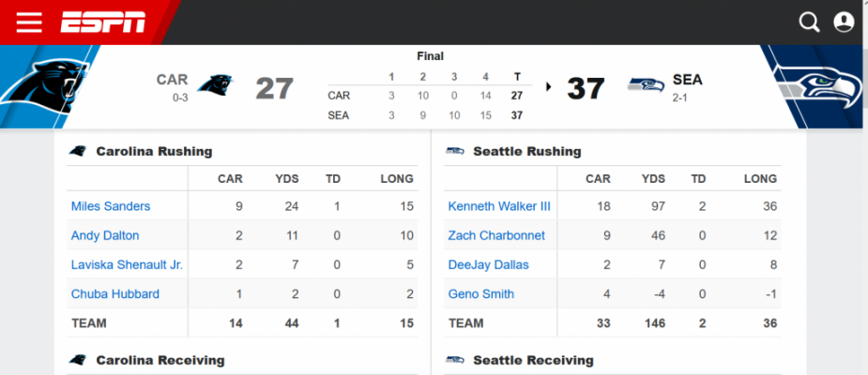This screenshot has width=868, height=375.
Task: Open the CAR team link in the scoreboard
Action: (x=172, y=80)
